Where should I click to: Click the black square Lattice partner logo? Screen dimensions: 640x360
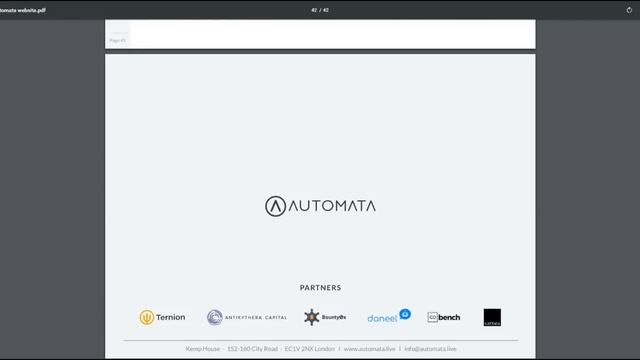(x=492, y=317)
